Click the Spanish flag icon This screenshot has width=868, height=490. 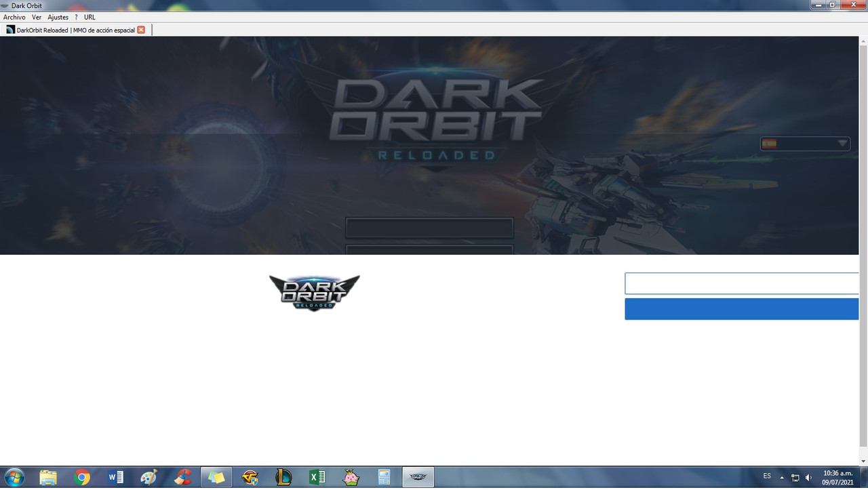tap(769, 144)
